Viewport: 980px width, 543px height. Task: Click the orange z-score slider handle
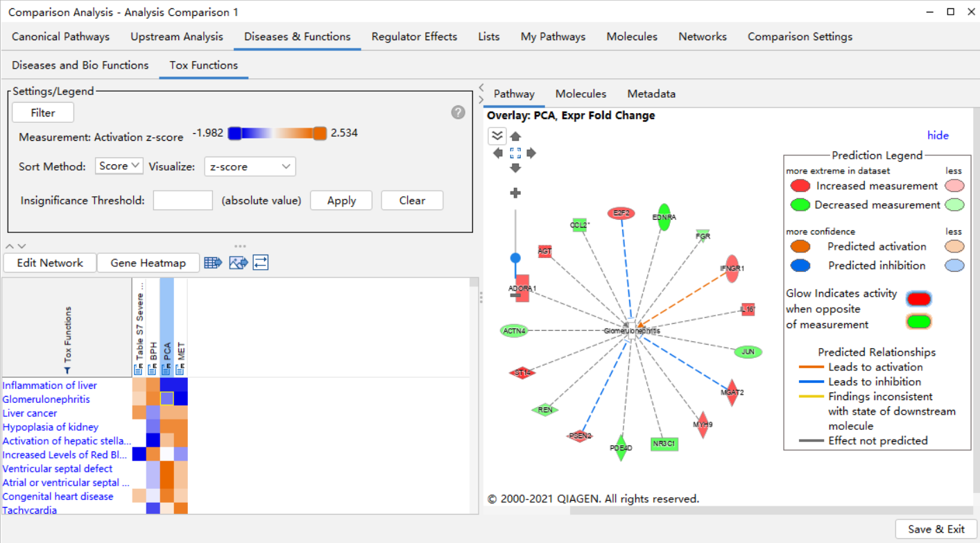pos(319,133)
